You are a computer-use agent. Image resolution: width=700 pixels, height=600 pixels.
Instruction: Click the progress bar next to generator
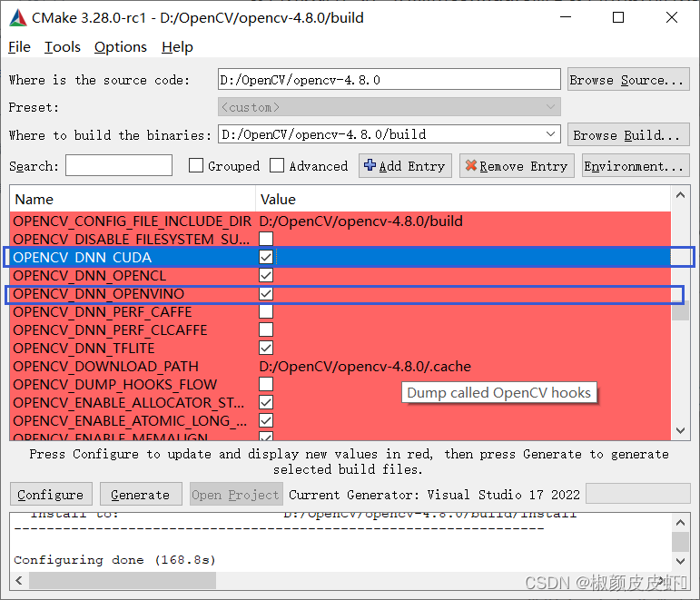click(x=637, y=493)
